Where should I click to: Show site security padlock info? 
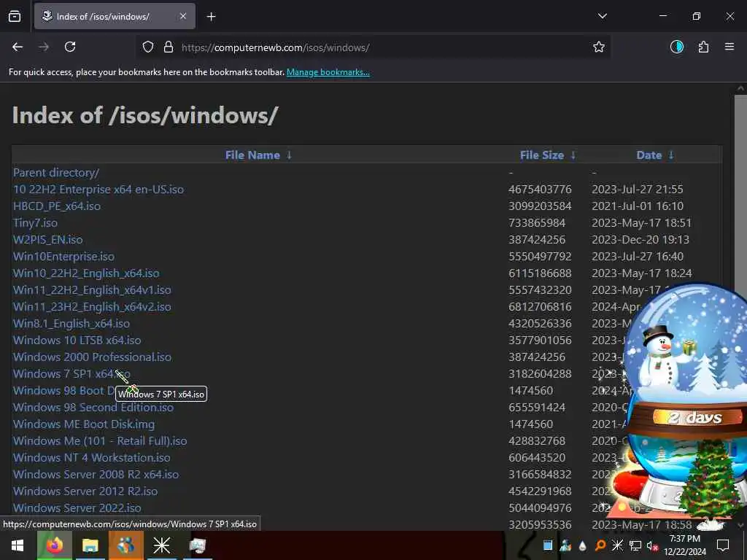pos(169,47)
